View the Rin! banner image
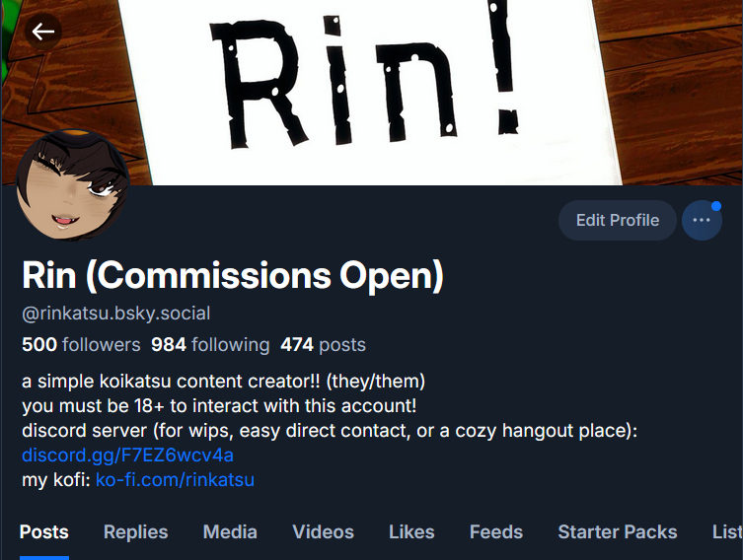The image size is (743, 560). coord(371,93)
